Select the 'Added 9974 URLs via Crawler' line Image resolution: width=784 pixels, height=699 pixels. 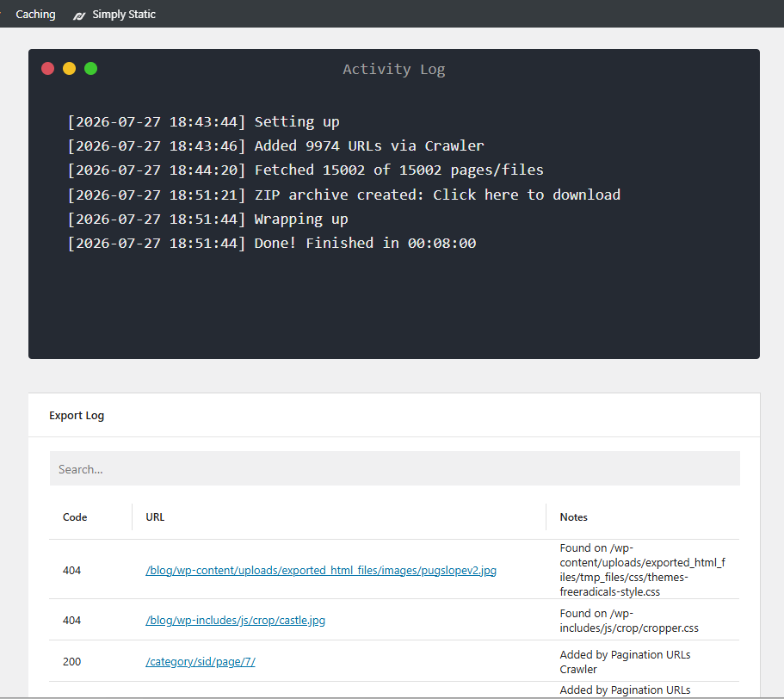click(x=276, y=145)
